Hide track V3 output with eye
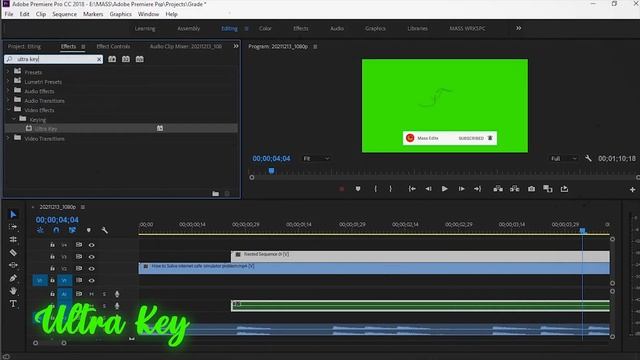Screen dimensions: 640x360 [91, 257]
